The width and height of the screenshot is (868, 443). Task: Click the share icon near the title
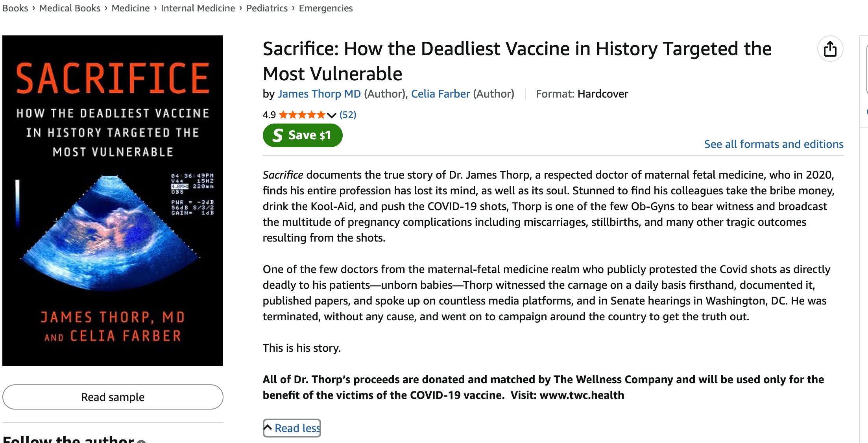830,49
